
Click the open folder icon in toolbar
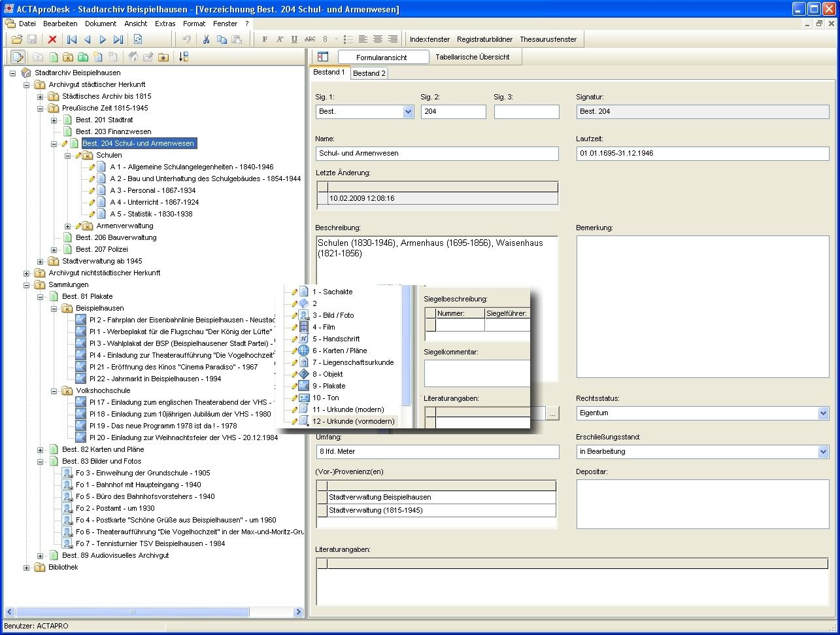pos(17,39)
